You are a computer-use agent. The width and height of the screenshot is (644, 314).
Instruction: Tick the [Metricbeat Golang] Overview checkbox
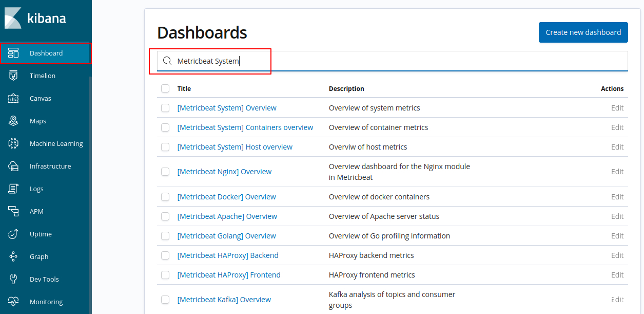click(x=165, y=236)
